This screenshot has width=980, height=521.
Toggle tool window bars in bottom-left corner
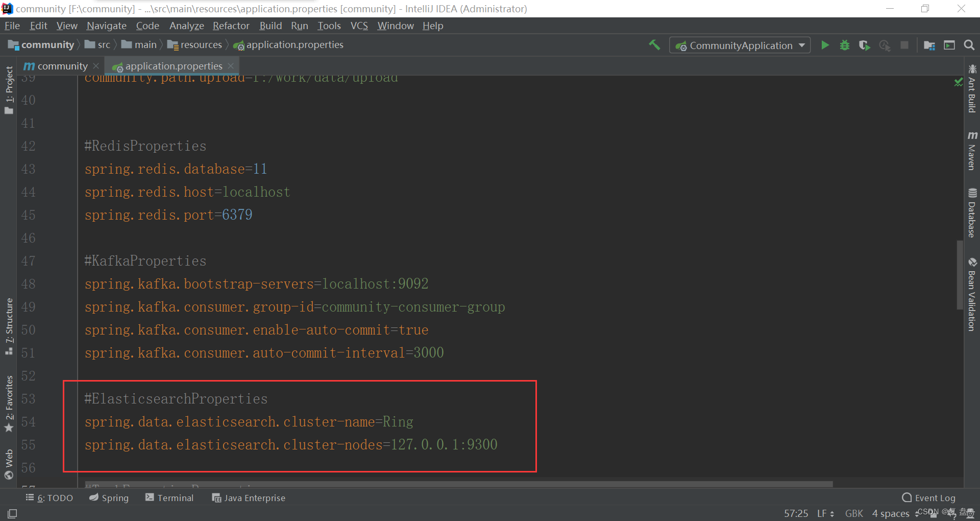coord(12,513)
